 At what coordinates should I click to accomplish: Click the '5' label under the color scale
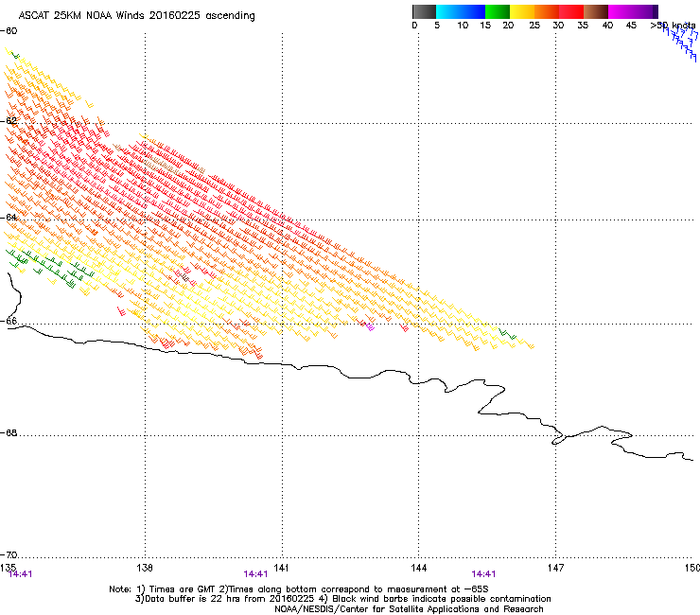click(437, 26)
